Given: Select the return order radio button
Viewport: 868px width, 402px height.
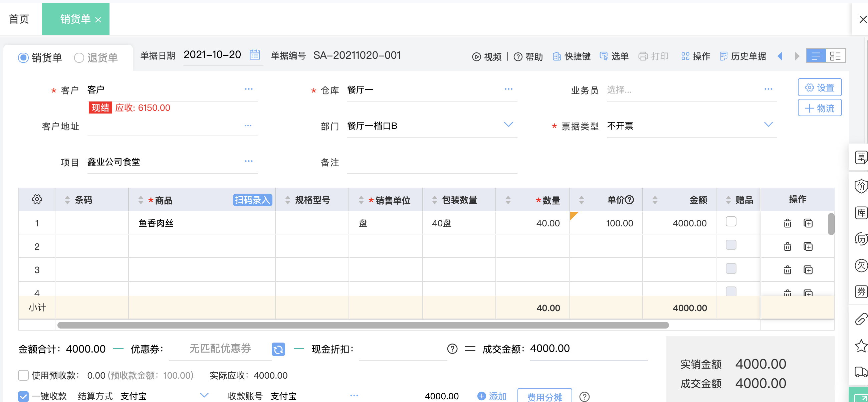Looking at the screenshot, I should pos(79,58).
